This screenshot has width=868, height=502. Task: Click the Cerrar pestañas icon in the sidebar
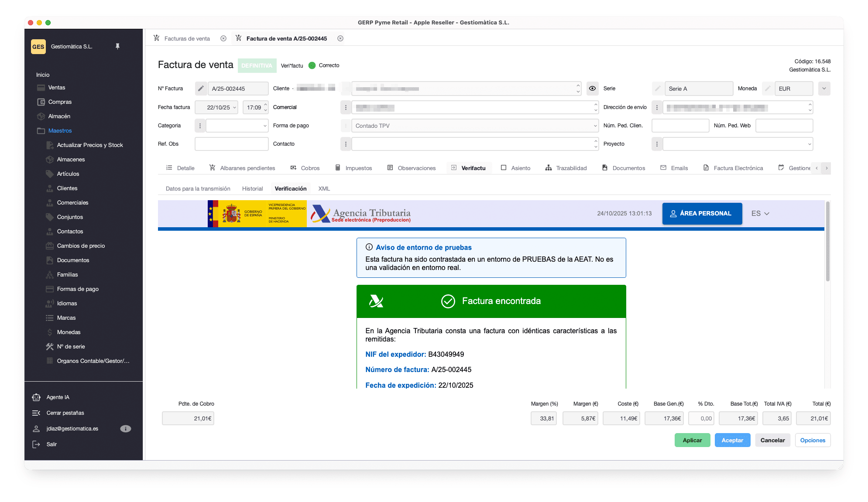[36, 413]
